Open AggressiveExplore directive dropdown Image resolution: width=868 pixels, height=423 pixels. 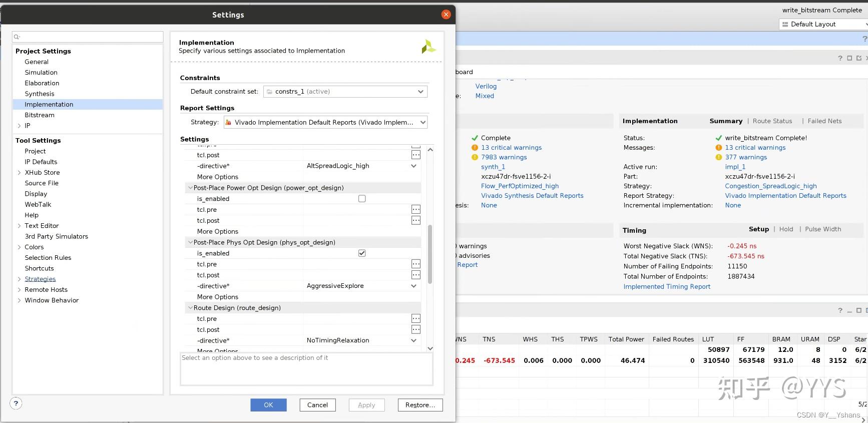[414, 286]
